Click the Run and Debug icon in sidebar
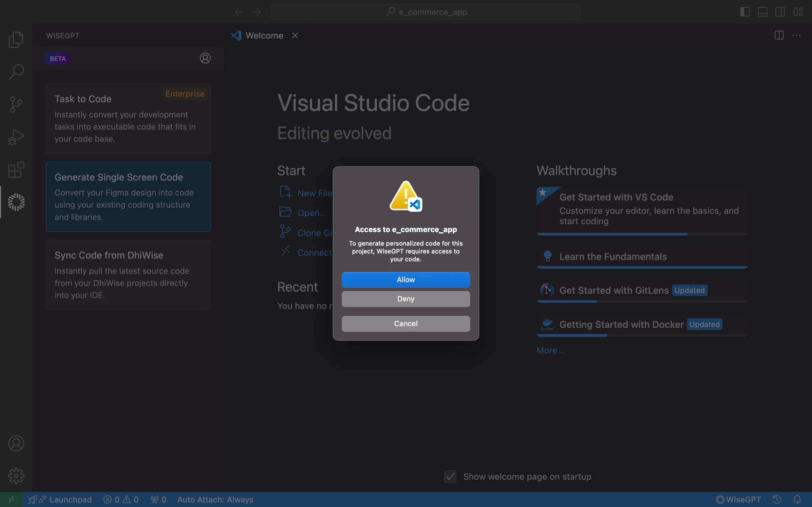The height and width of the screenshot is (507, 812). pos(16,137)
